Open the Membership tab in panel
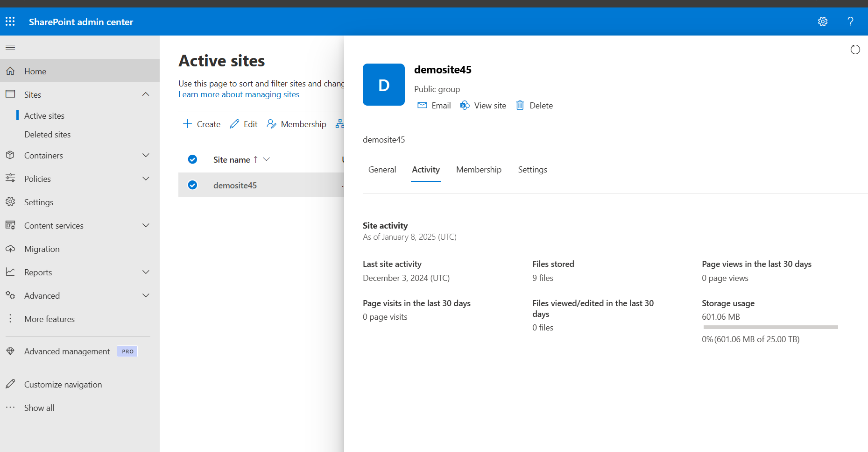 pyautogui.click(x=479, y=170)
